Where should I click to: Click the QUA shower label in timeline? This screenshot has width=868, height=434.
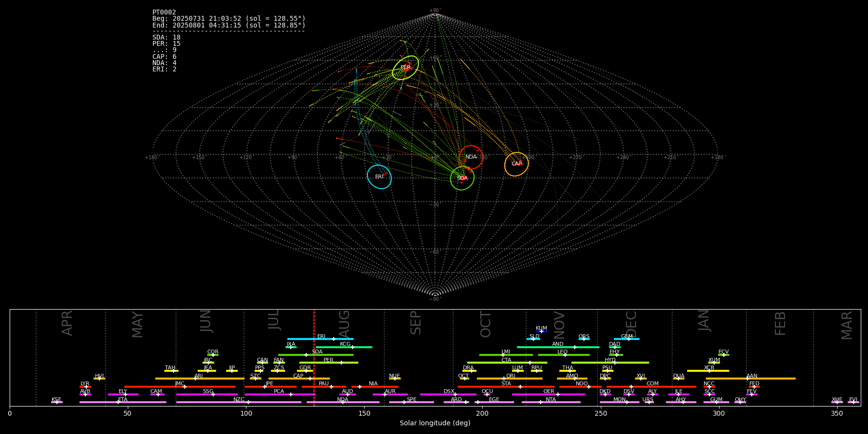tap(678, 376)
